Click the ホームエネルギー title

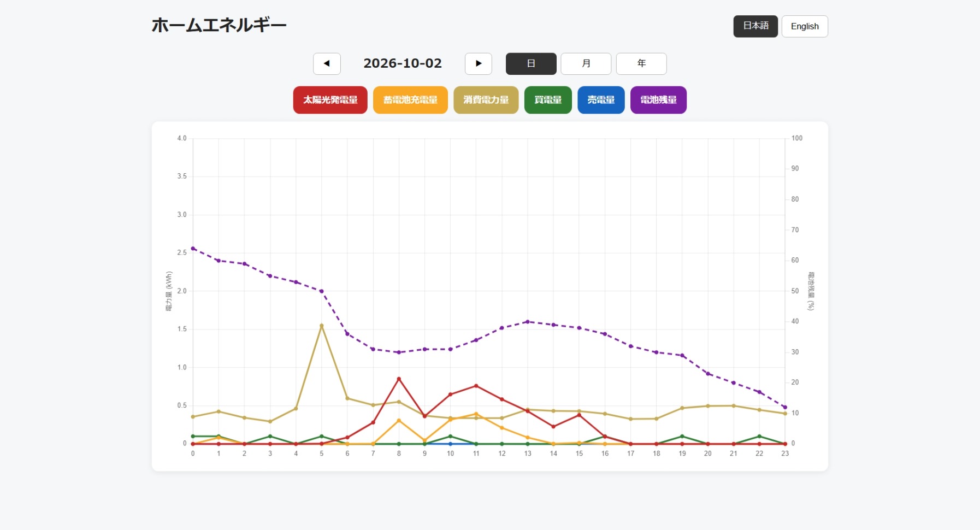[219, 25]
